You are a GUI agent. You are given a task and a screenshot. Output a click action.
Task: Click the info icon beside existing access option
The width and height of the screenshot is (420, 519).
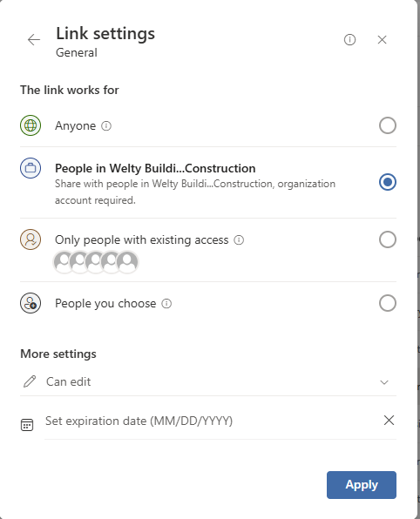(239, 239)
